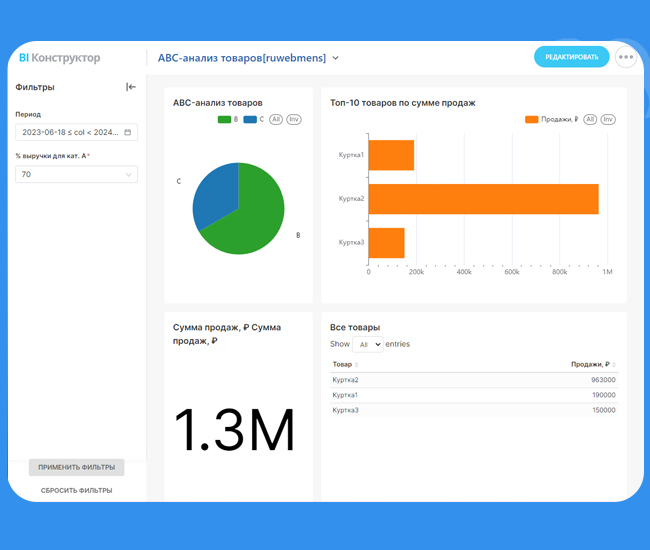Click the Период date range field
650x550 pixels.
coord(70,132)
